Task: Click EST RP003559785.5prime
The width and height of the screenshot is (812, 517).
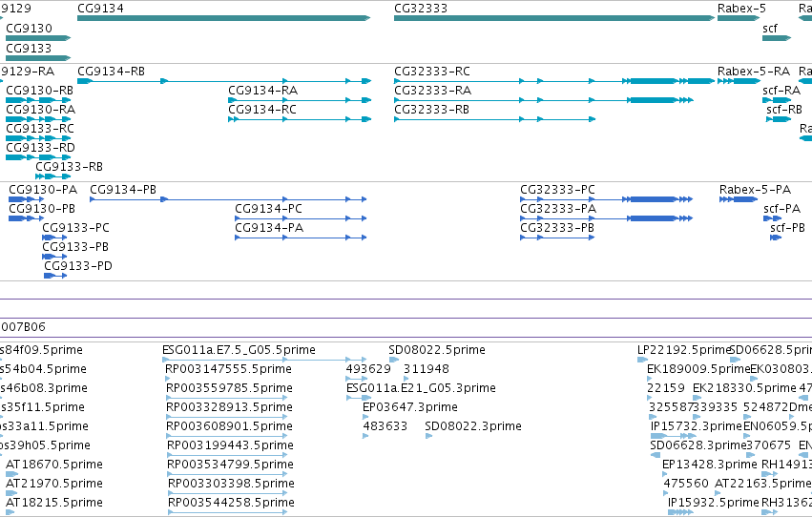Action: (x=227, y=398)
